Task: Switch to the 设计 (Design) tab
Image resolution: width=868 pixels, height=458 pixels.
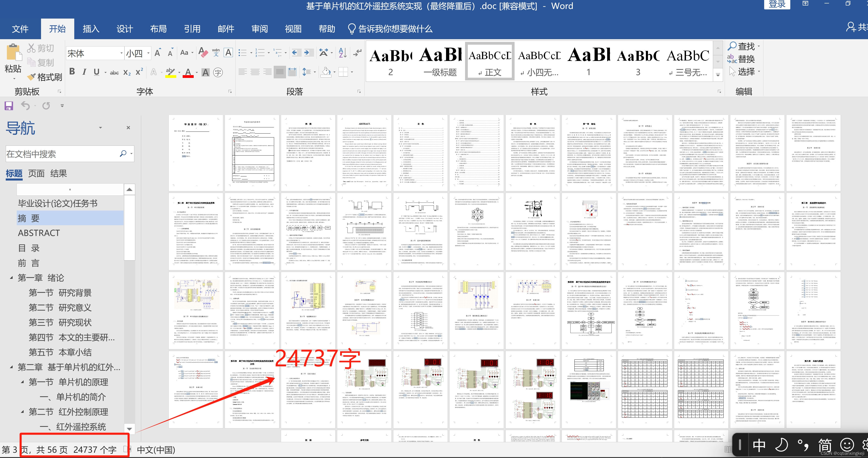Action: 125,29
